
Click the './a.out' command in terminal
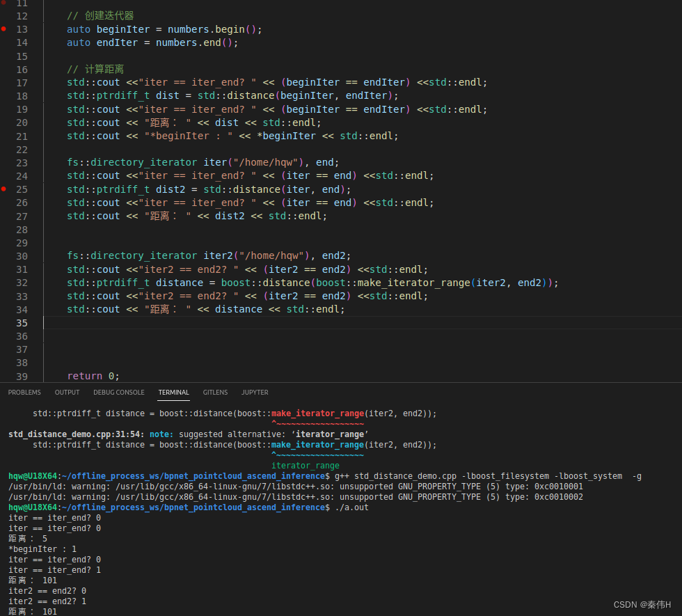tap(351, 507)
